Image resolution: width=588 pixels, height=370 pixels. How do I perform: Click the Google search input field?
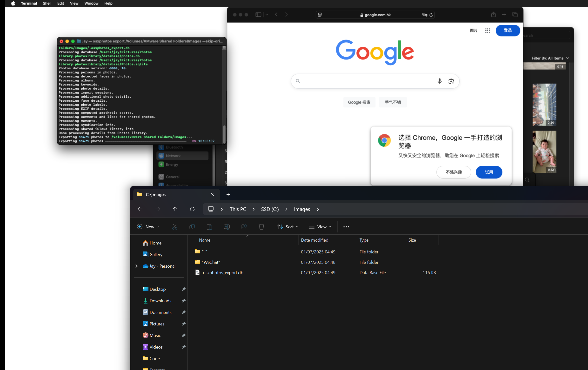(x=366, y=81)
